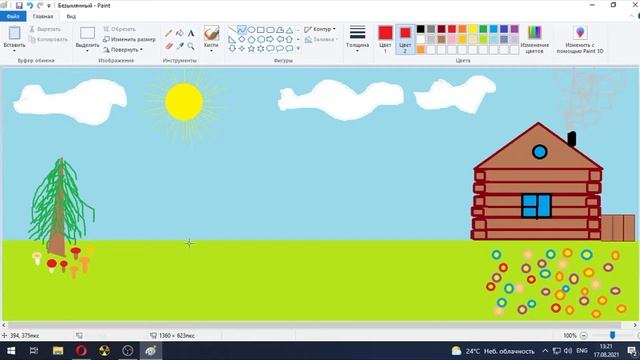640x360 pixels.
Task: Select the Pencil tool
Action: coord(169,34)
